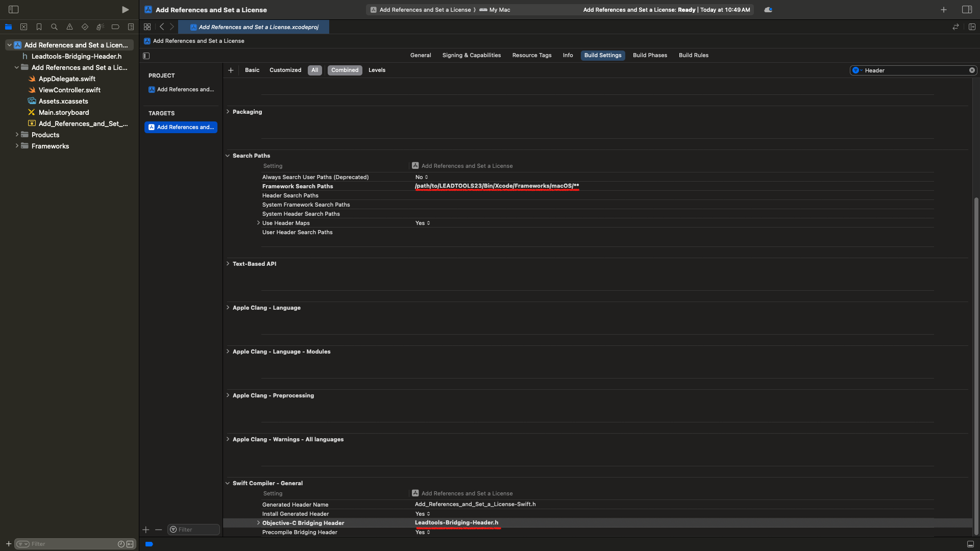Viewport: 980px width, 551px height.
Task: Select the Customized settings filter
Action: click(285, 70)
